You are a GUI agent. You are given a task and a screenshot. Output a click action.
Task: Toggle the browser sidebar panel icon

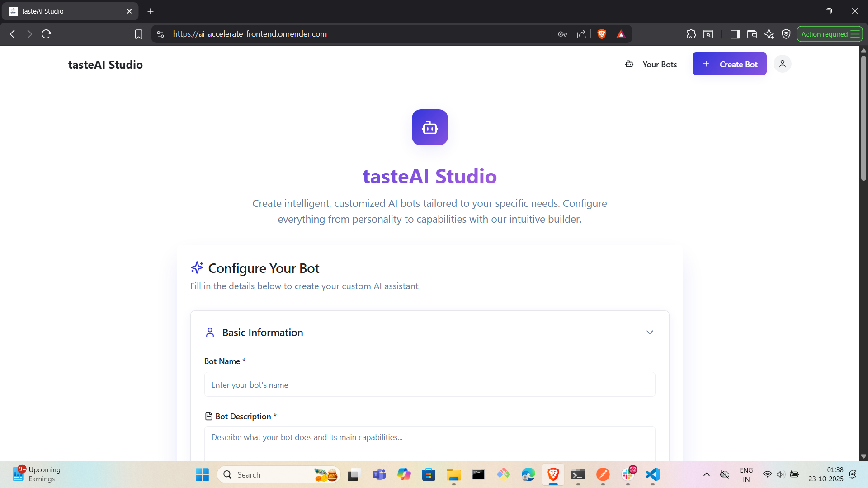(735, 34)
